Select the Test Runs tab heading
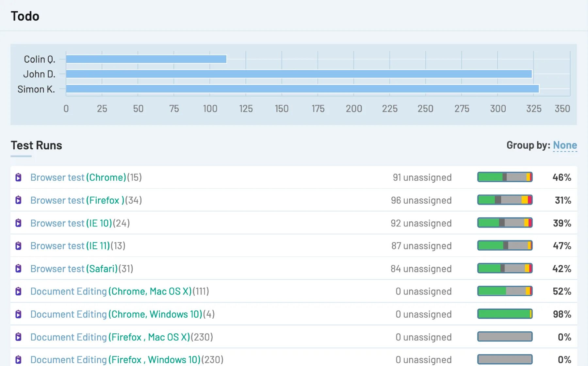Image resolution: width=588 pixels, height=366 pixels. [x=36, y=145]
